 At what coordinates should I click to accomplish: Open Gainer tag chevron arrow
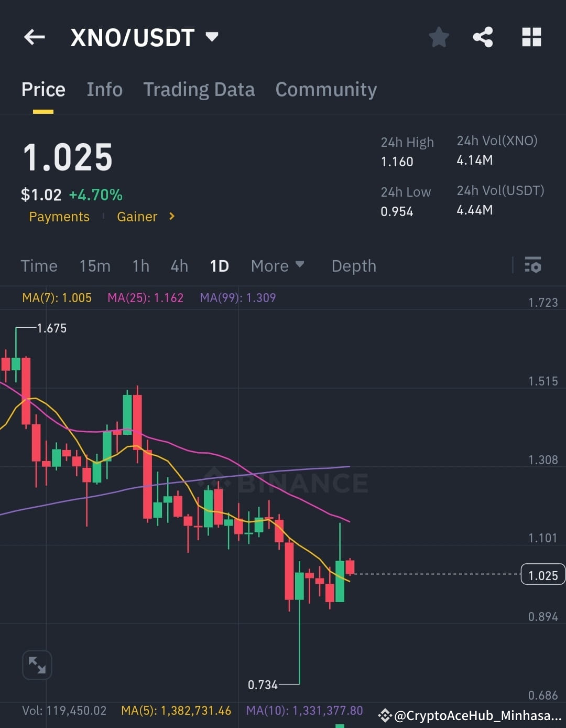point(172,216)
